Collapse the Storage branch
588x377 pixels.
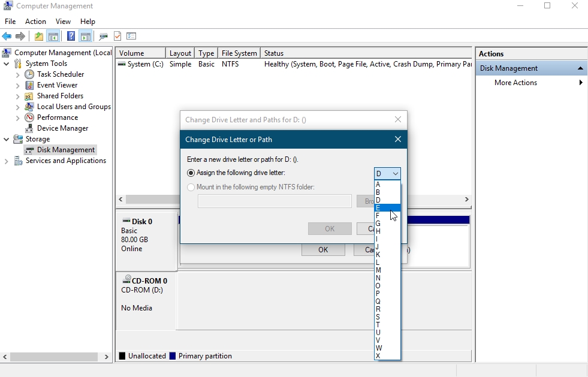pyautogui.click(x=7, y=139)
